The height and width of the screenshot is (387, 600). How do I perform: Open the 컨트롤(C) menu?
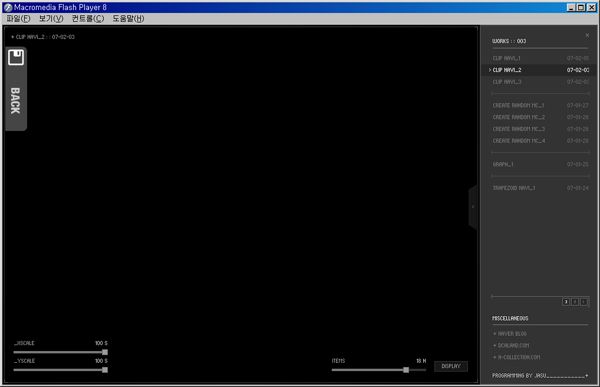88,18
